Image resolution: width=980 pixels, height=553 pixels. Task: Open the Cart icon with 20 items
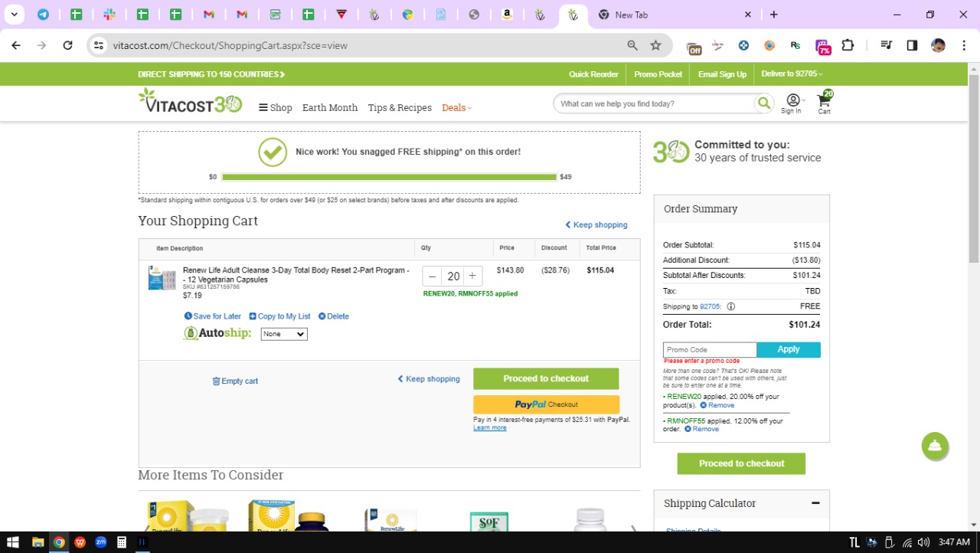(x=825, y=102)
